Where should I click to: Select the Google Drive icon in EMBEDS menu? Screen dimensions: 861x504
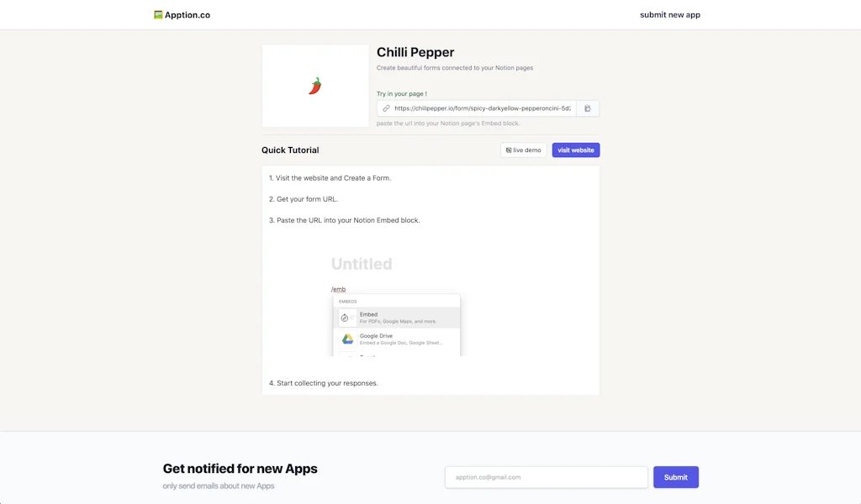coord(347,339)
